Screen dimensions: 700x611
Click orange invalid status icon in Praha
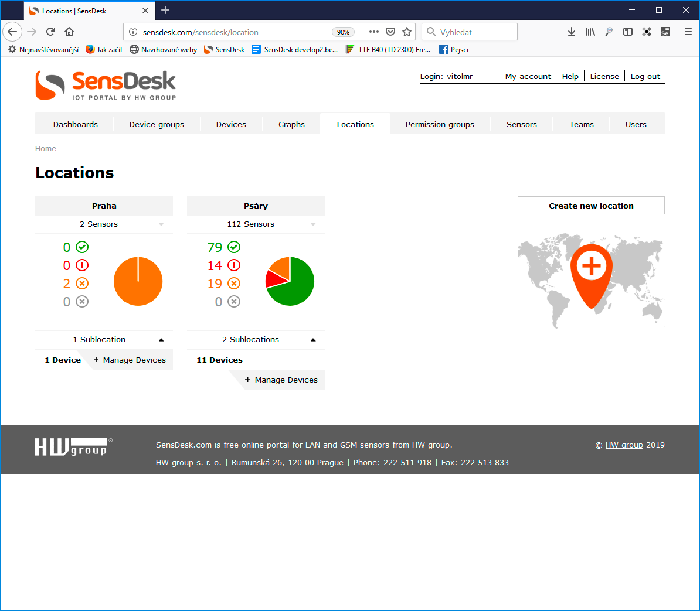pos(82,283)
